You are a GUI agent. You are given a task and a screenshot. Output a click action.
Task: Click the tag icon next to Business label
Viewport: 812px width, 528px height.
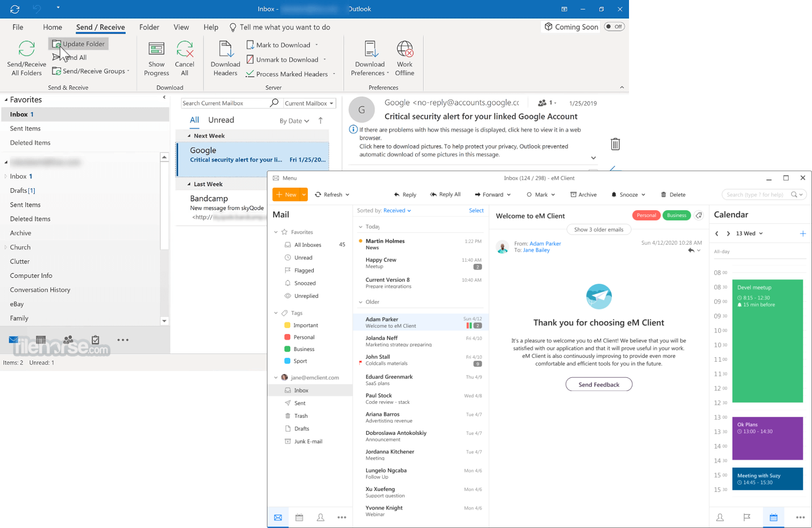coord(699,215)
